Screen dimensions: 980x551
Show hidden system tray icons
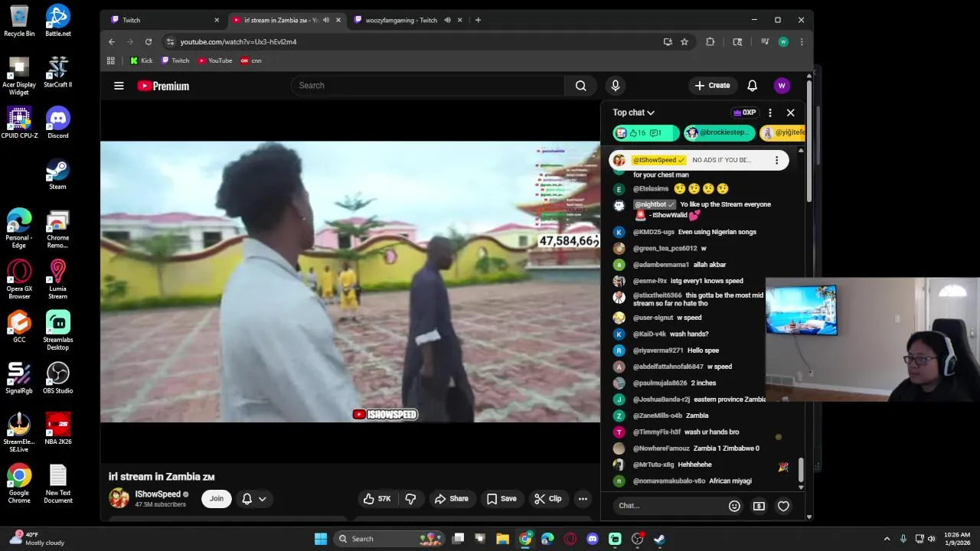click(x=887, y=539)
